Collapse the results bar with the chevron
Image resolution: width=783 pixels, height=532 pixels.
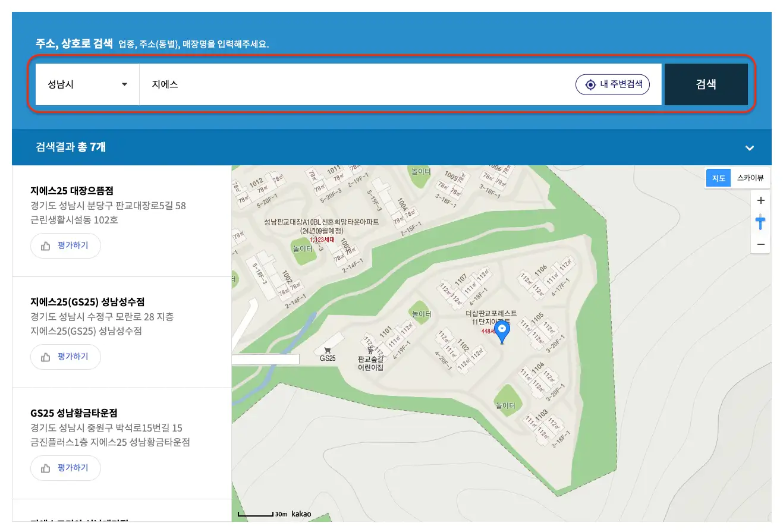[750, 147]
